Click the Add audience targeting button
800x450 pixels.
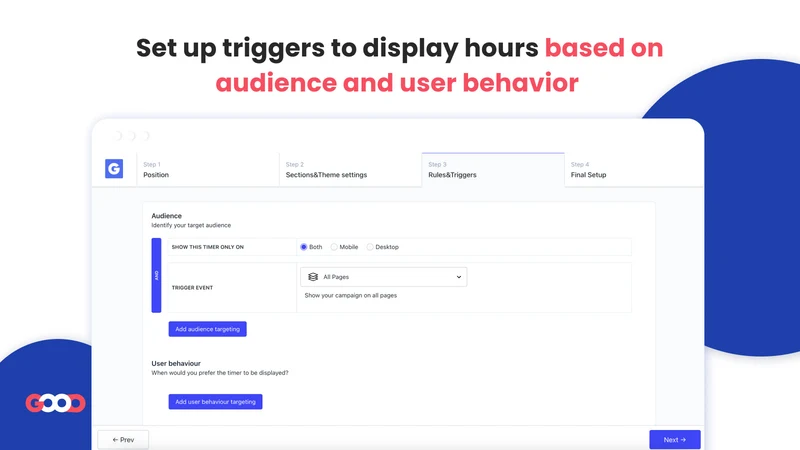coord(208,329)
